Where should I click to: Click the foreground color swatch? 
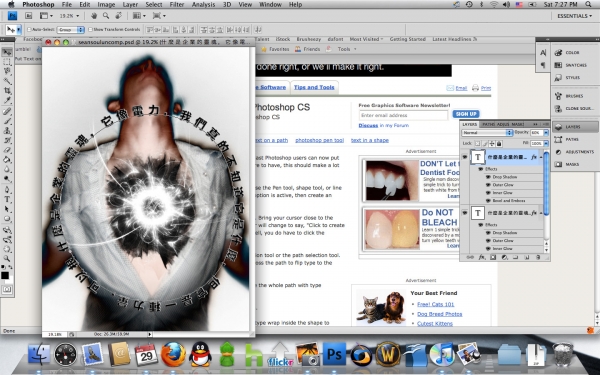pyautogui.click(x=5, y=275)
